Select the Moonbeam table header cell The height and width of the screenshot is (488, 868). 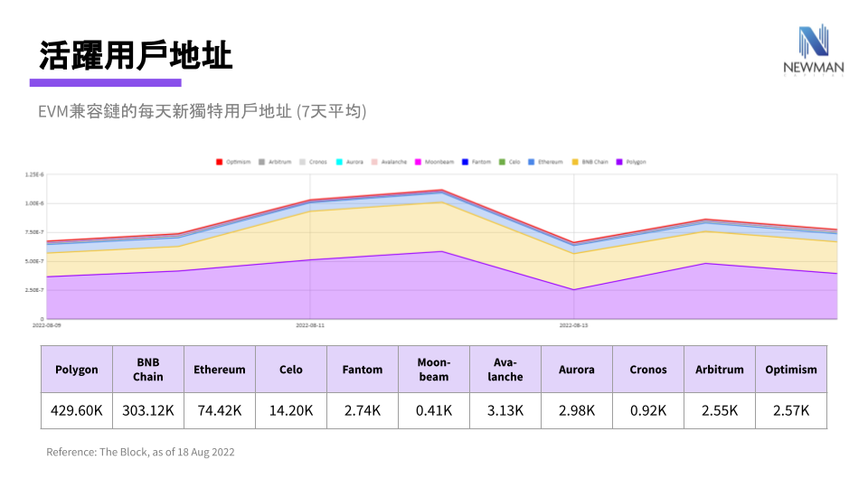(433, 370)
